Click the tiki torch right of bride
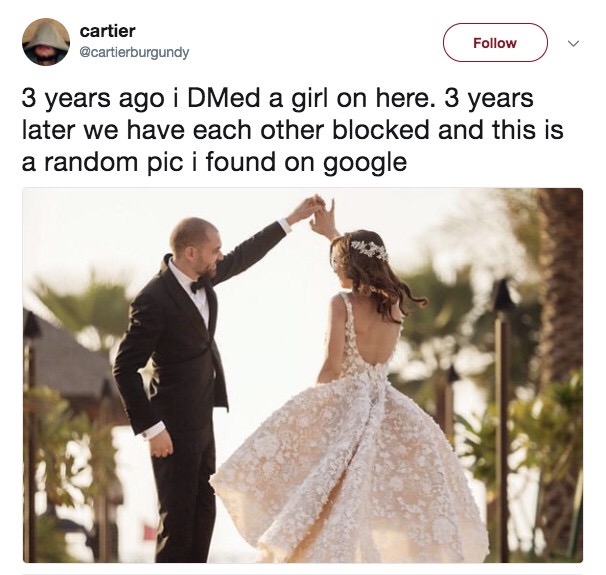The image size is (606, 575). click(502, 417)
